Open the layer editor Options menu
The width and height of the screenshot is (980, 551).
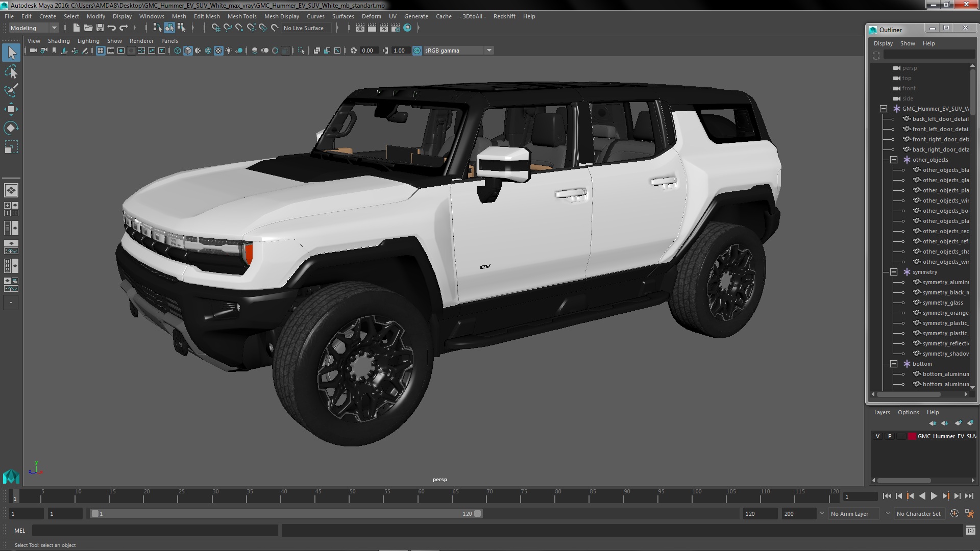pos(908,412)
